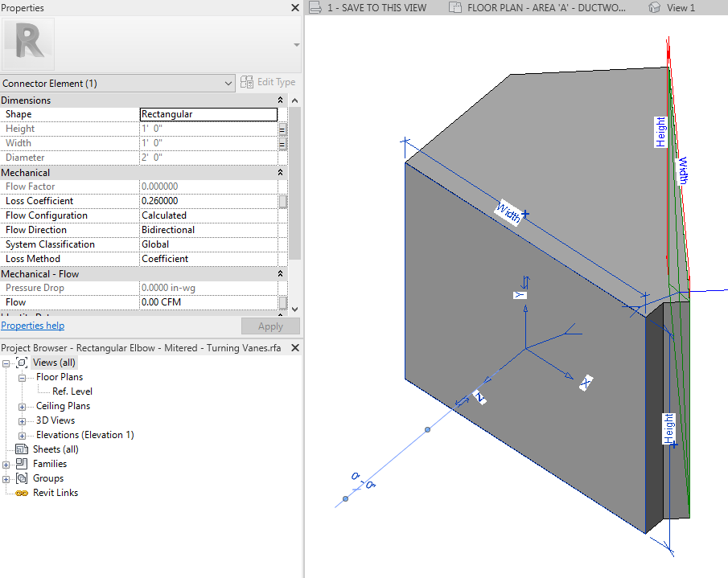Click the Edit Type button

[268, 83]
